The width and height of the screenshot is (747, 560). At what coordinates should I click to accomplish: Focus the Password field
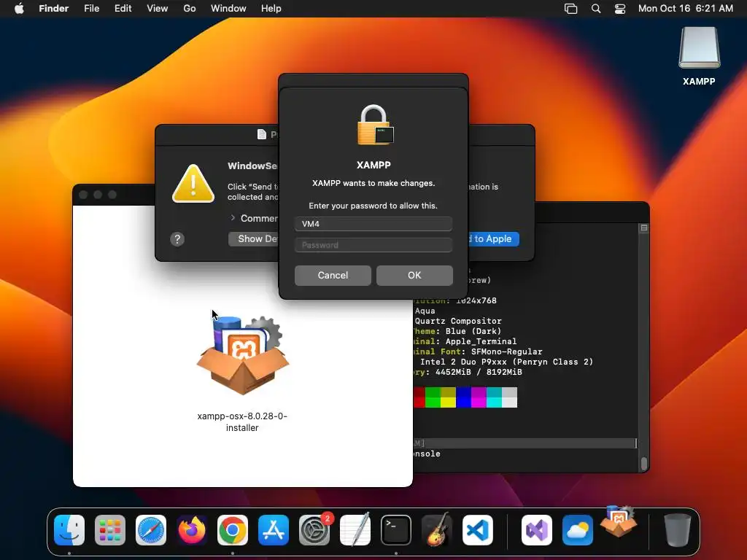373,245
